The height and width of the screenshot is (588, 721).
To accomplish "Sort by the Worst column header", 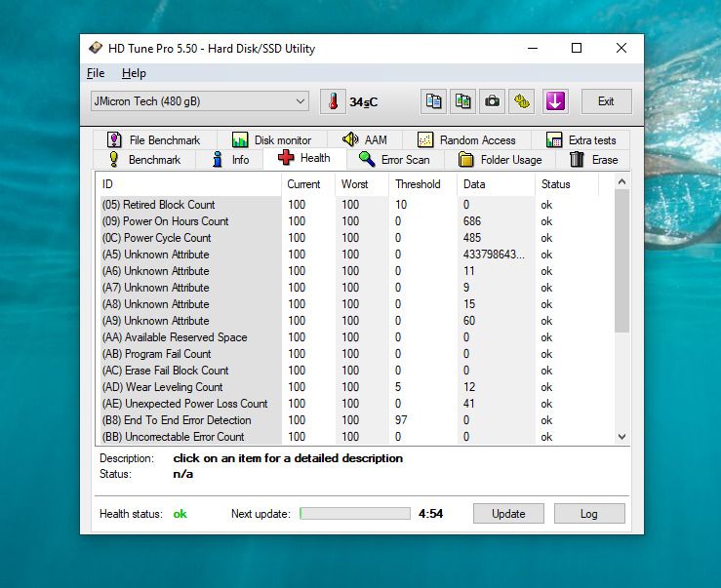I will (361, 184).
